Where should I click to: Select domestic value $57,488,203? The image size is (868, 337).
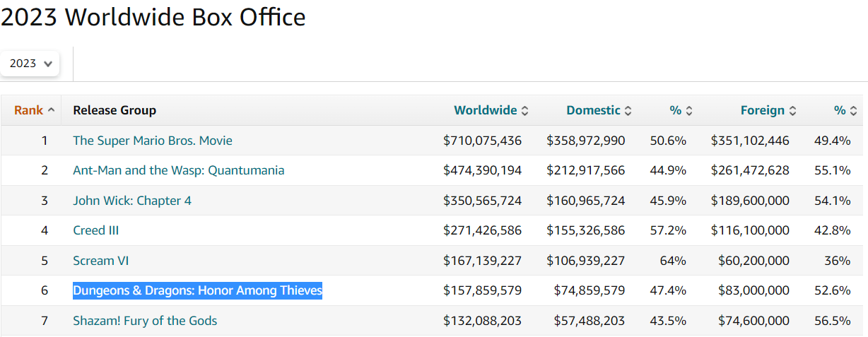click(590, 321)
